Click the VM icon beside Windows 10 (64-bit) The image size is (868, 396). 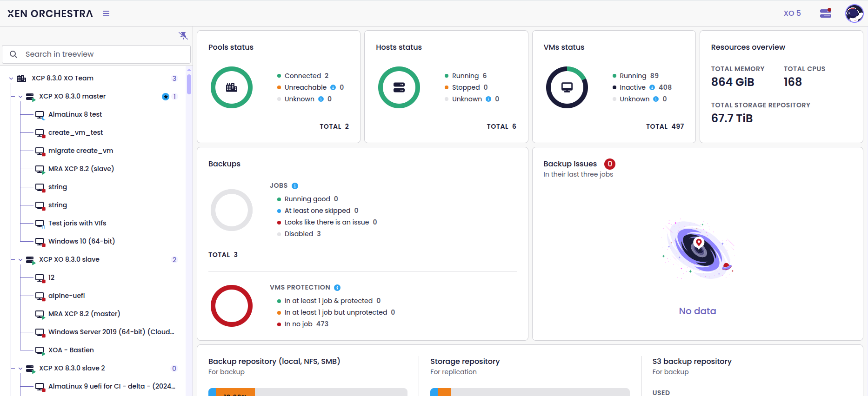coord(40,242)
